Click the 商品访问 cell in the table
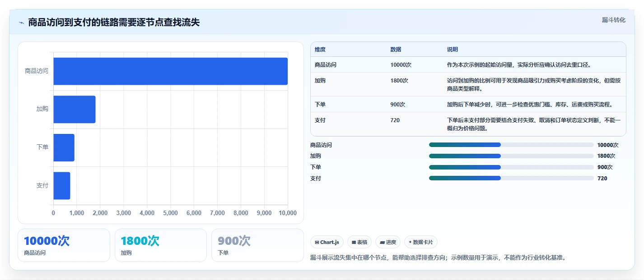The image size is (644, 280). click(326, 65)
